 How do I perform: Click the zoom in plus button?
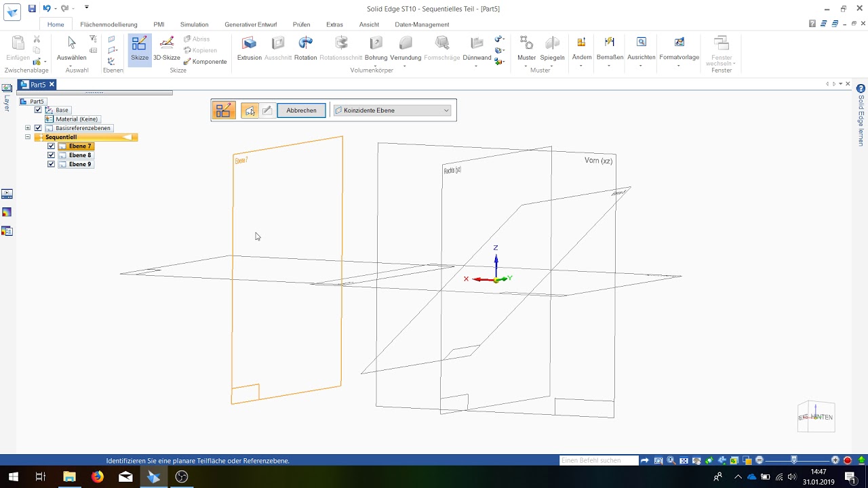click(835, 460)
